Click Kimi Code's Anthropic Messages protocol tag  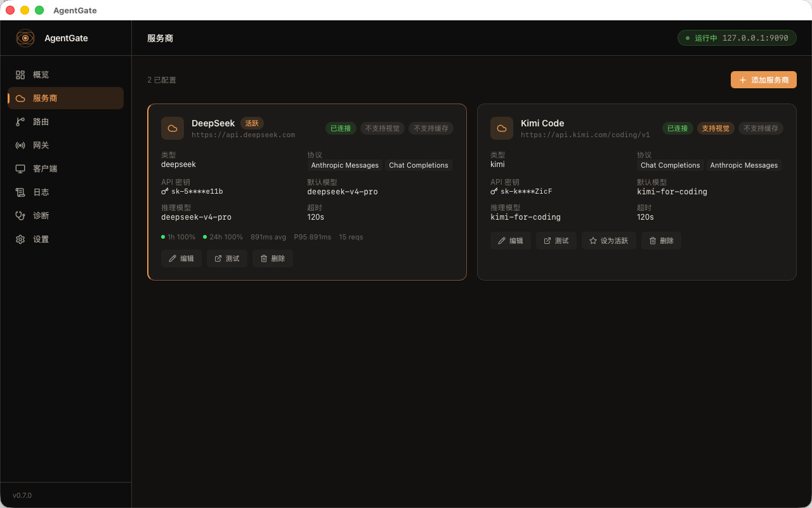pos(744,165)
